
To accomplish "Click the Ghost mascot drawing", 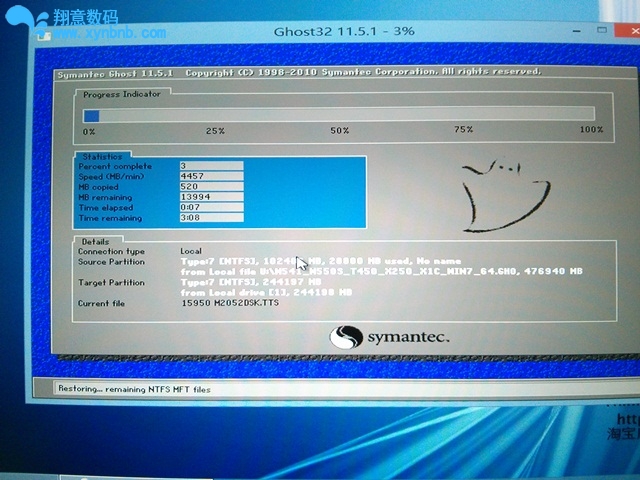I will (x=506, y=196).
